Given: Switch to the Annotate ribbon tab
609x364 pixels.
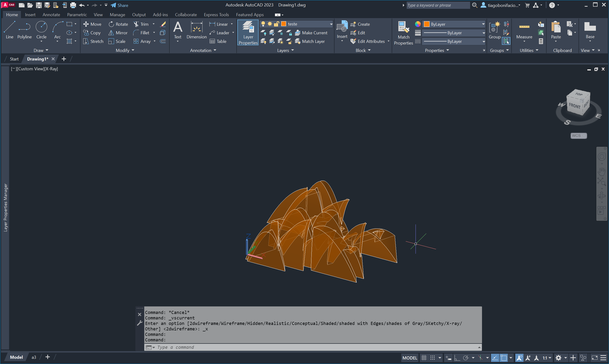Looking at the screenshot, I should point(51,15).
